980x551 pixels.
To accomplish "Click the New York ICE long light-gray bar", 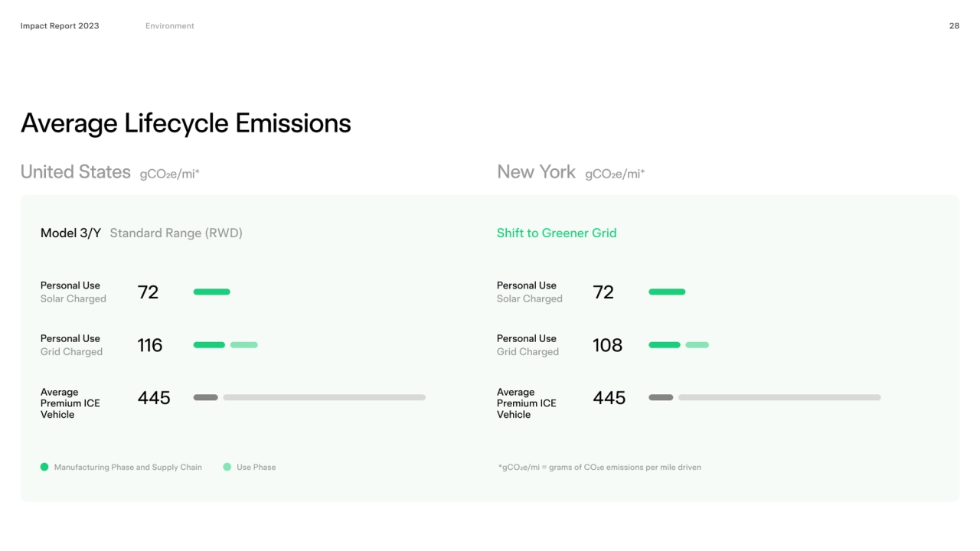I will coord(779,398).
